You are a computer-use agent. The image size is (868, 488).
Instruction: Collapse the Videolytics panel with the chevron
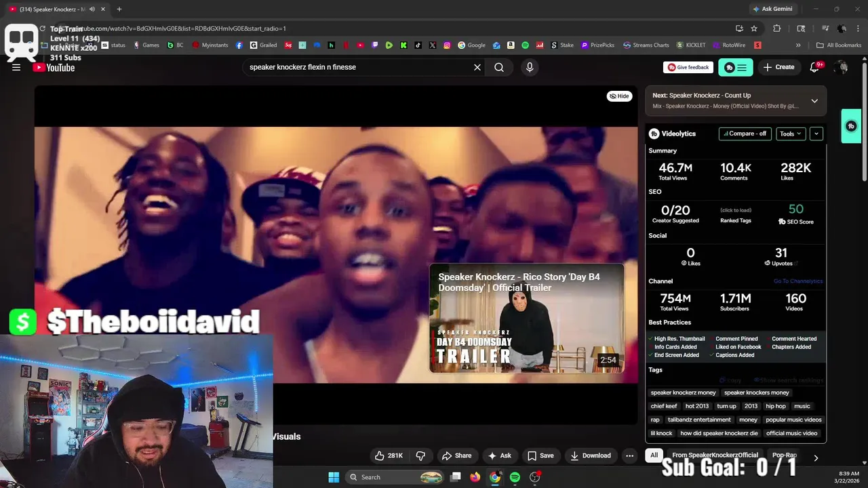coord(816,134)
